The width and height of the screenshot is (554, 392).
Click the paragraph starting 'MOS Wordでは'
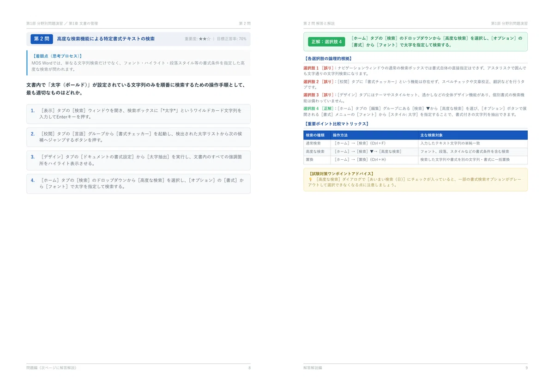[138, 66]
